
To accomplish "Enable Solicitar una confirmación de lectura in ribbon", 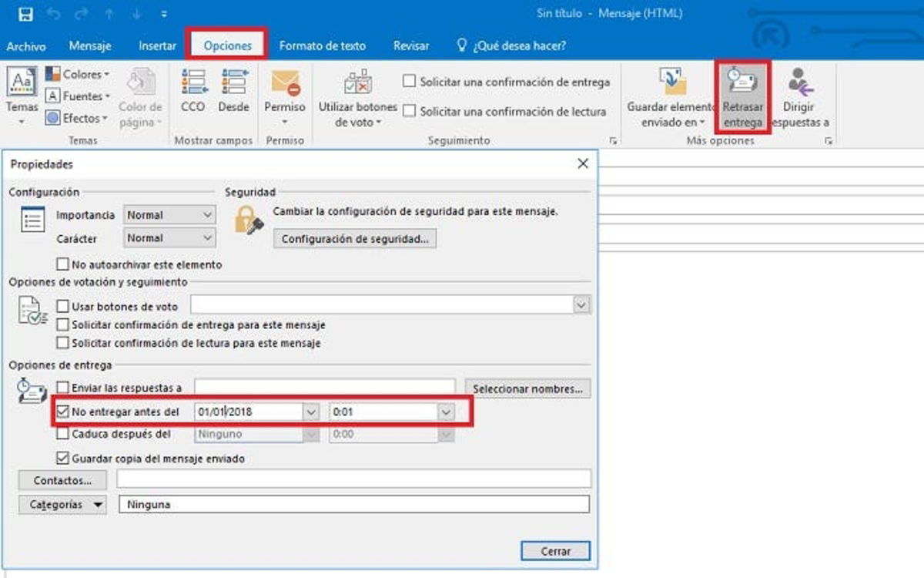I will (410, 112).
